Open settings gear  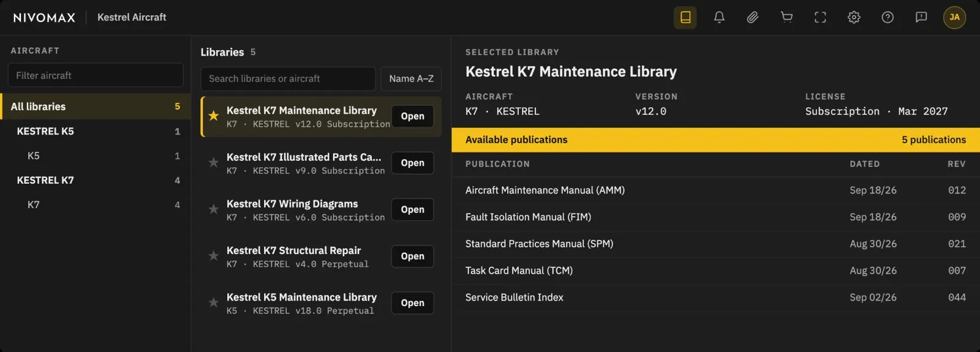(854, 17)
